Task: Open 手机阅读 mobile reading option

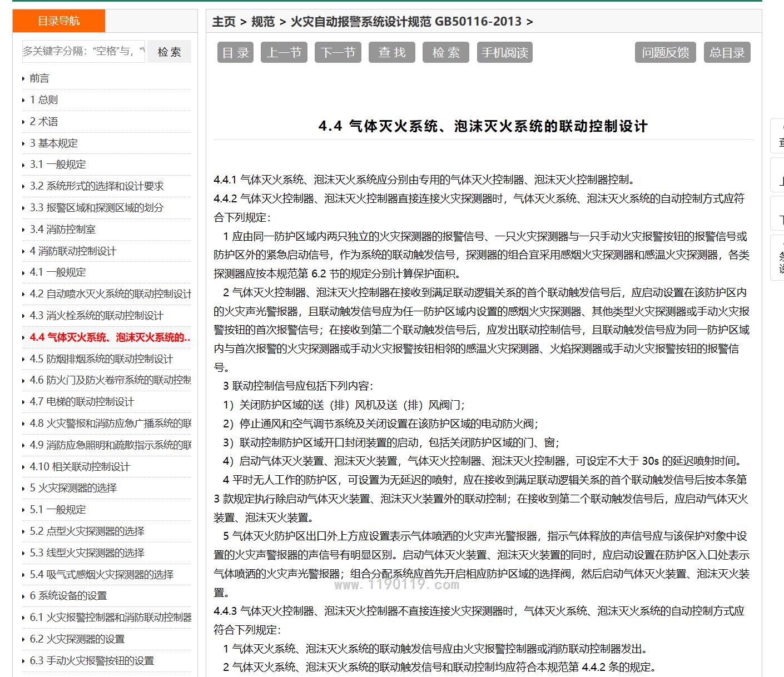Action: click(x=505, y=53)
